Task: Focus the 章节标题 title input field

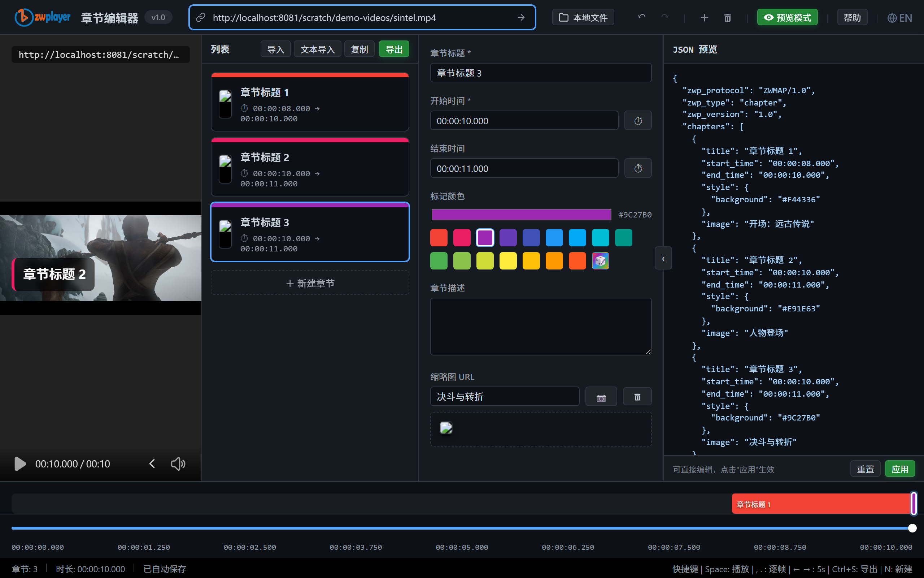Action: point(541,73)
